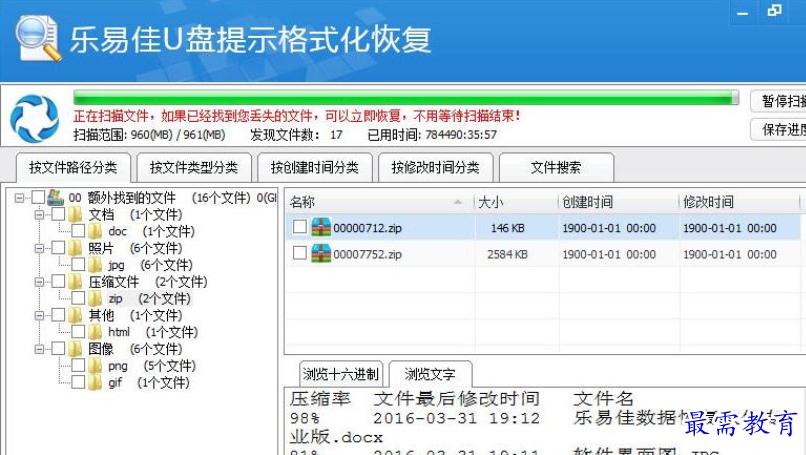Click the archive icon of 00007752.zip
The width and height of the screenshot is (806, 455).
point(321,253)
